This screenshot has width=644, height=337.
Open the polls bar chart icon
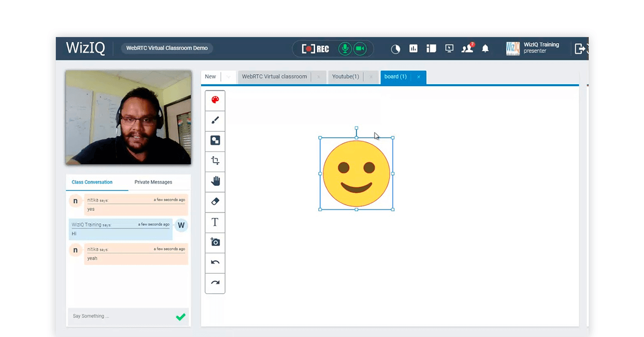(413, 48)
